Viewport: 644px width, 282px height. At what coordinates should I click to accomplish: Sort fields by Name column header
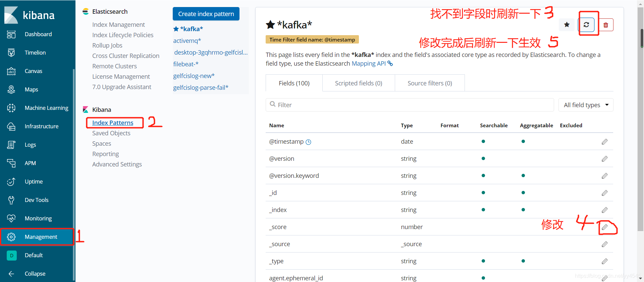[276, 125]
